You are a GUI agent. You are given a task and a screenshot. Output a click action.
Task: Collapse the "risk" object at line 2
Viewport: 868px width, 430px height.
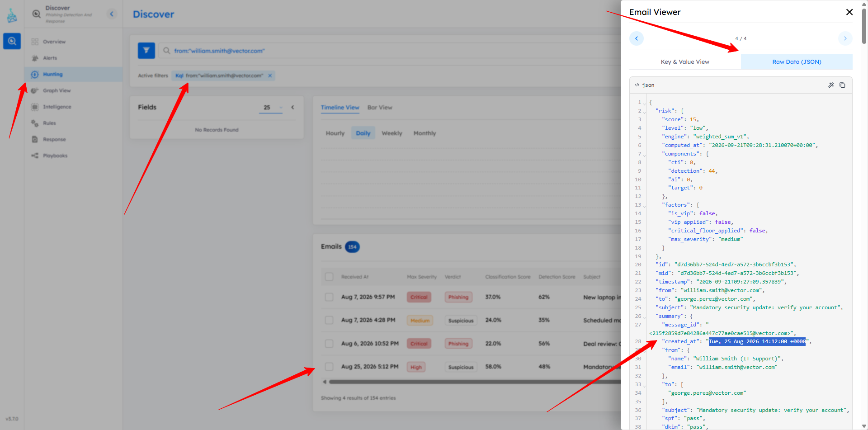644,112
